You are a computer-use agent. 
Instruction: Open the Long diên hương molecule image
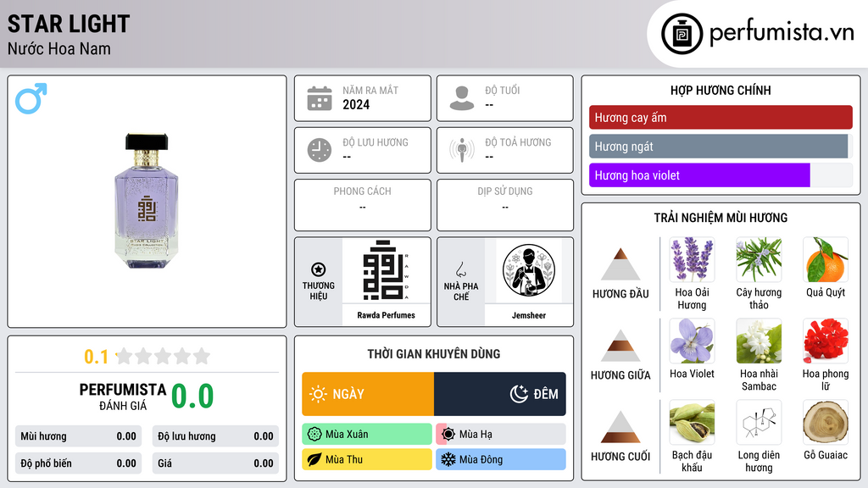tap(759, 423)
